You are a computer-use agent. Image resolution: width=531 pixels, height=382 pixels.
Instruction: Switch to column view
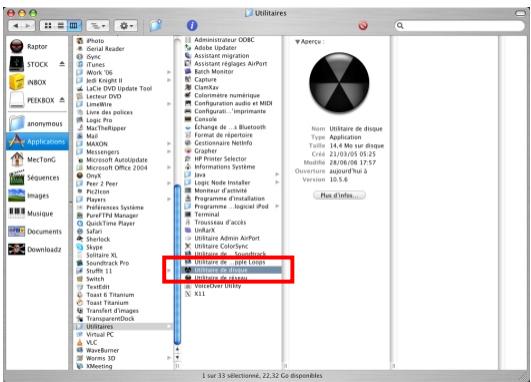74,26
